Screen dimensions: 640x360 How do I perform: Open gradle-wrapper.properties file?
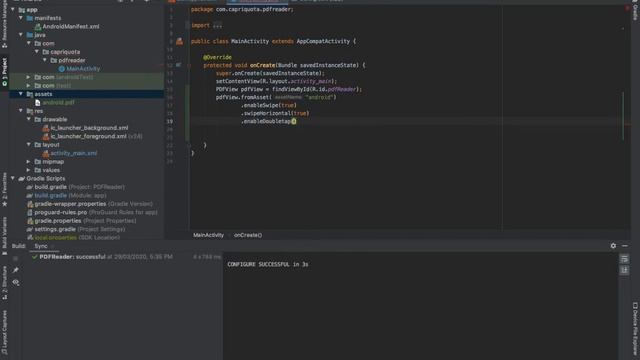point(89,204)
